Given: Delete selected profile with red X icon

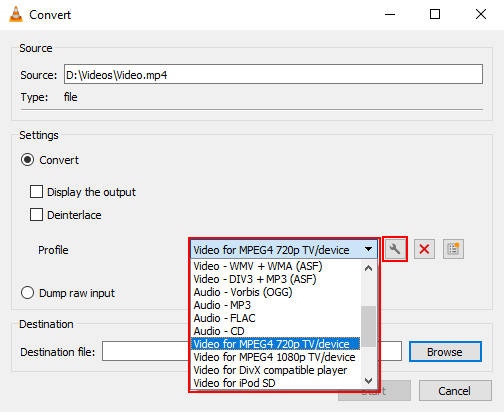Looking at the screenshot, I should [424, 249].
